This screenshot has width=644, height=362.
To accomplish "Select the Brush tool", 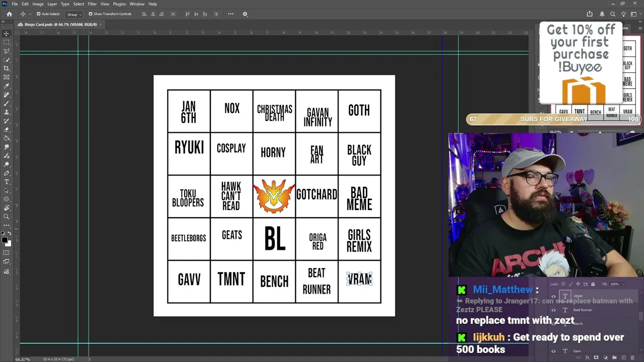I will click(x=7, y=103).
